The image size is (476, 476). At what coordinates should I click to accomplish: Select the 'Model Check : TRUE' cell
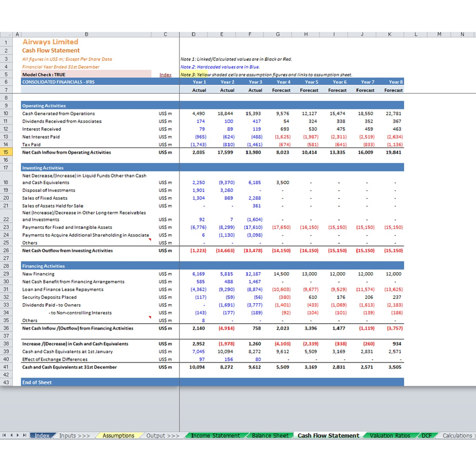point(86,75)
